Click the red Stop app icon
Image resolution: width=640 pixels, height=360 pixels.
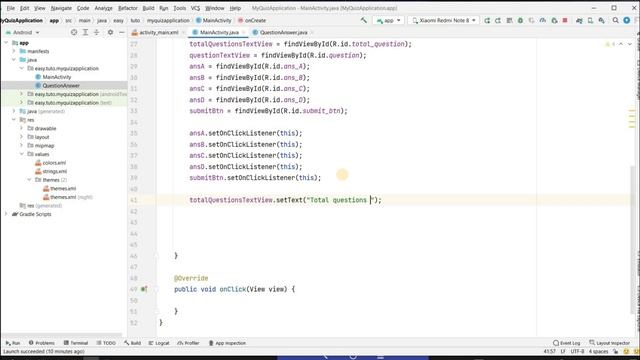coord(565,20)
